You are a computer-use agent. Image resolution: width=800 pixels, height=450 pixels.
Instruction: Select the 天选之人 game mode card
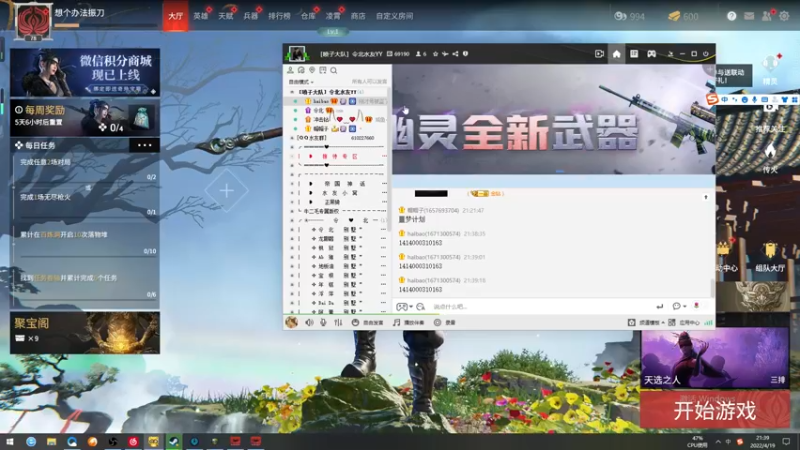[x=714, y=358]
